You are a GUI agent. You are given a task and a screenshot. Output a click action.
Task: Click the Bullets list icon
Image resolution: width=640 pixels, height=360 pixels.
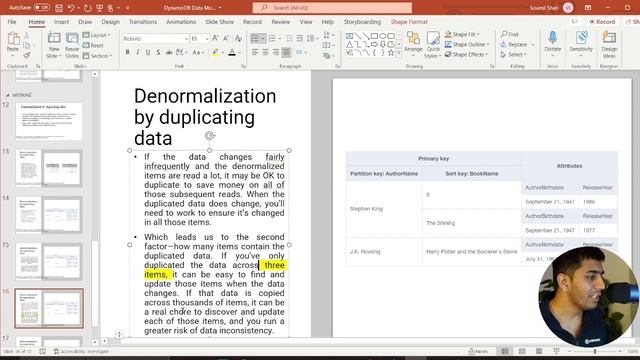(255, 38)
